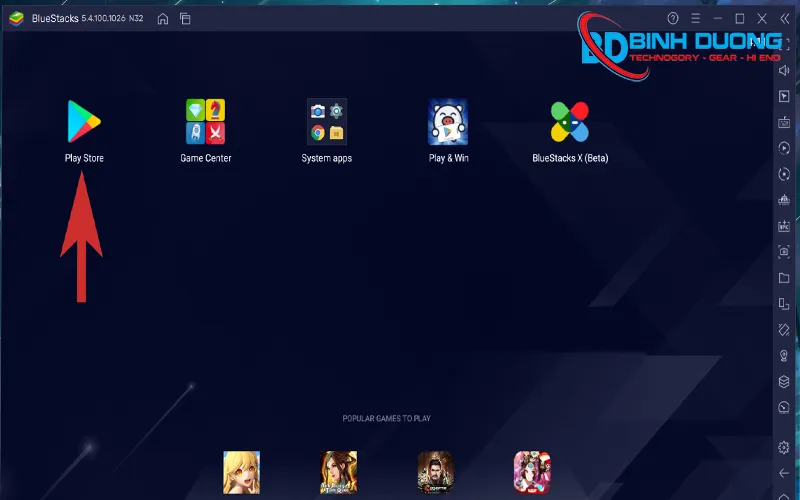The height and width of the screenshot is (500, 800).
Task: Toggle the lock cursor icon in sidebar
Action: point(784,96)
